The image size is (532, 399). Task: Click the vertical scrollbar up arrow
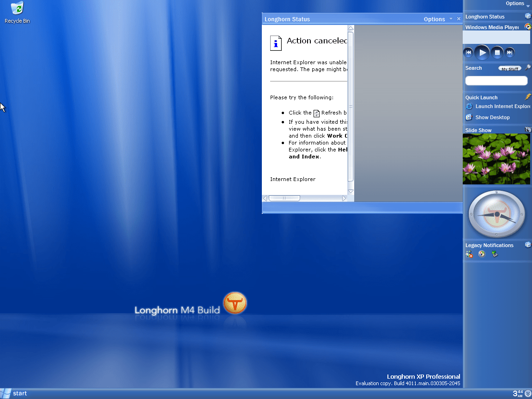coord(351,28)
